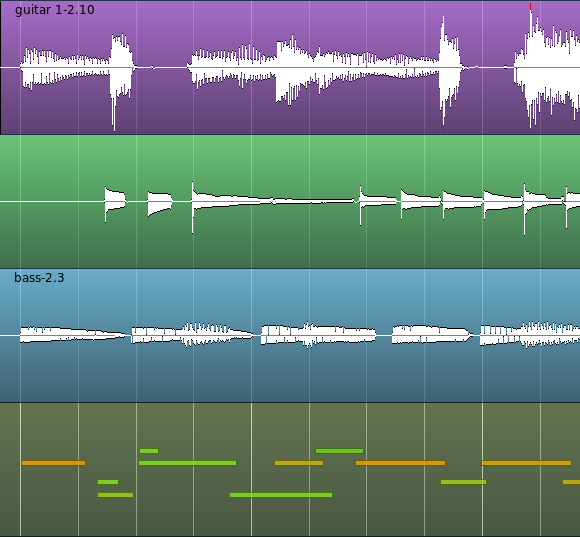The height and width of the screenshot is (537, 580).
Task: Select the long green note in the orange-note row
Action: click(x=187, y=463)
